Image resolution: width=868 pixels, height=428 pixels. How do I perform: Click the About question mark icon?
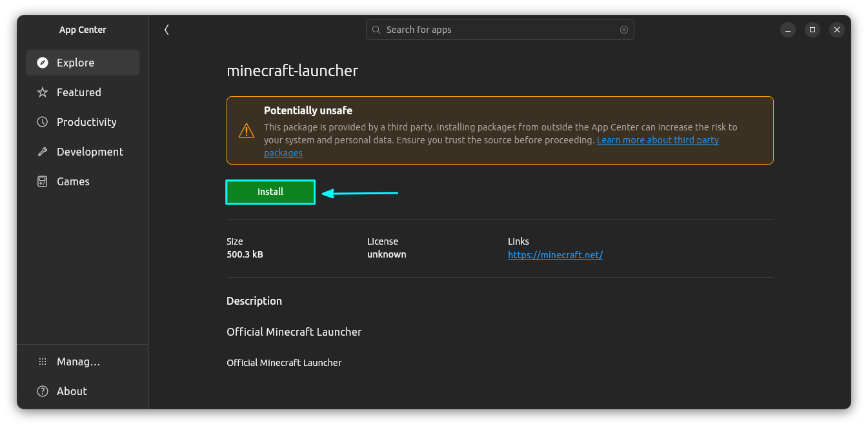tap(43, 391)
